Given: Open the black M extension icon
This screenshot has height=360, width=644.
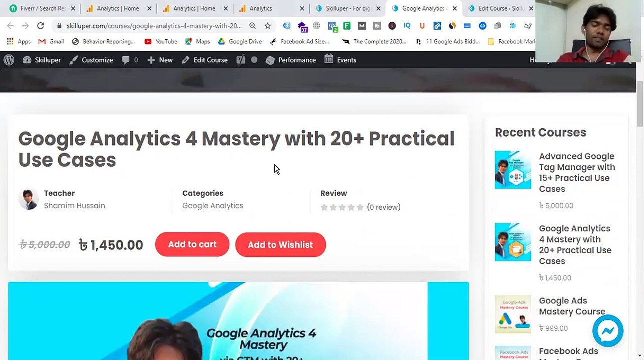Looking at the screenshot, I should point(362,26).
